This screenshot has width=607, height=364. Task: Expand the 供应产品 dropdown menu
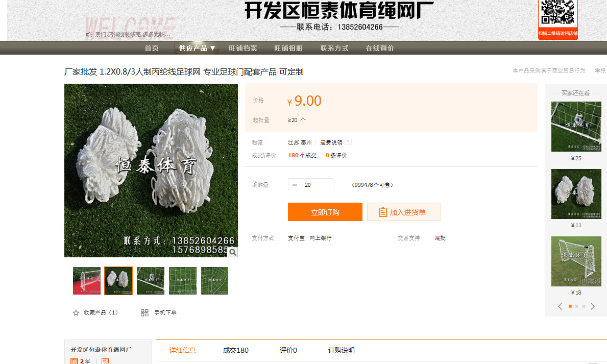(x=197, y=48)
